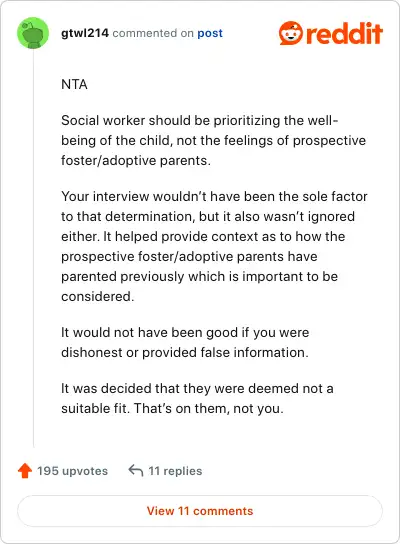
Task: Click the "NTA" verdict text
Action: point(74,84)
